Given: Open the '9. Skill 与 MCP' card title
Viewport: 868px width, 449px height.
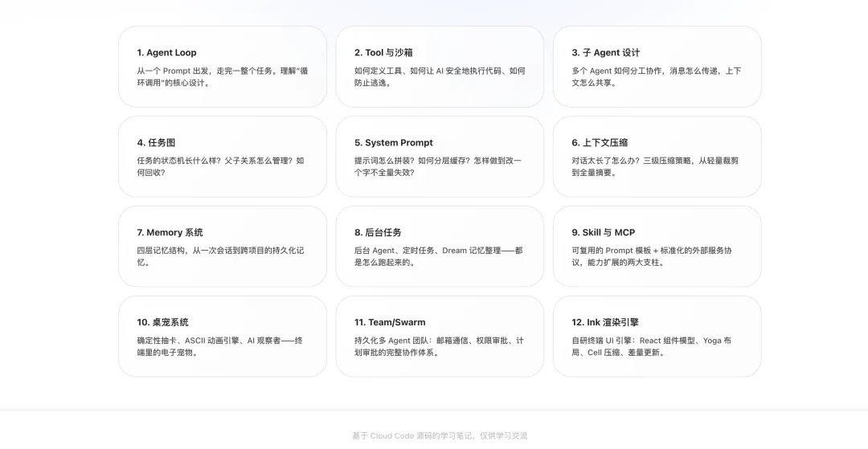Looking at the screenshot, I should [604, 232].
